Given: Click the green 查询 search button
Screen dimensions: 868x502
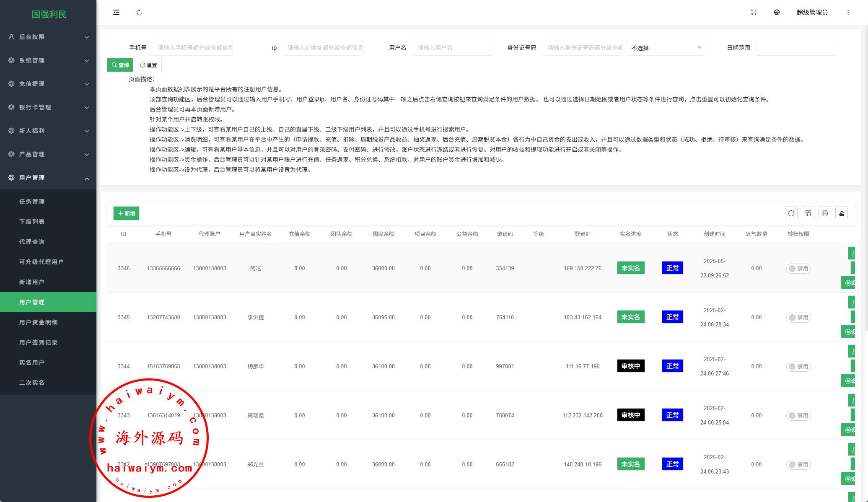Looking at the screenshot, I should [120, 65].
